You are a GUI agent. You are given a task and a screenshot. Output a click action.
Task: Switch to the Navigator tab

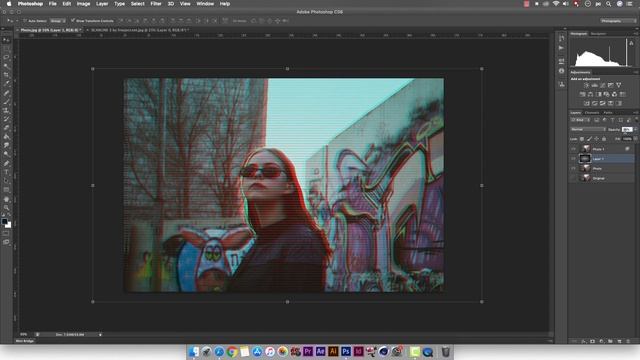598,33
